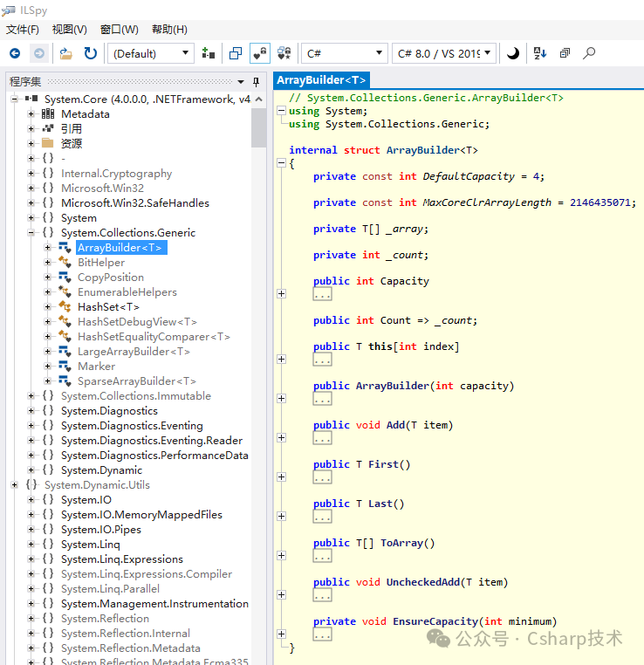The image size is (644, 665).
Task: Click the Back navigation arrow
Action: pyautogui.click(x=15, y=53)
